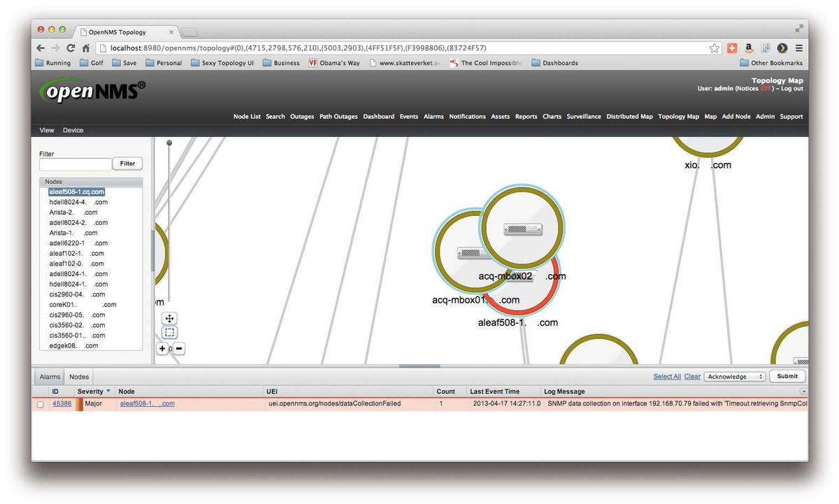The height and width of the screenshot is (504, 839).
Task: Select edgek08 in Nodes list
Action: (x=73, y=345)
